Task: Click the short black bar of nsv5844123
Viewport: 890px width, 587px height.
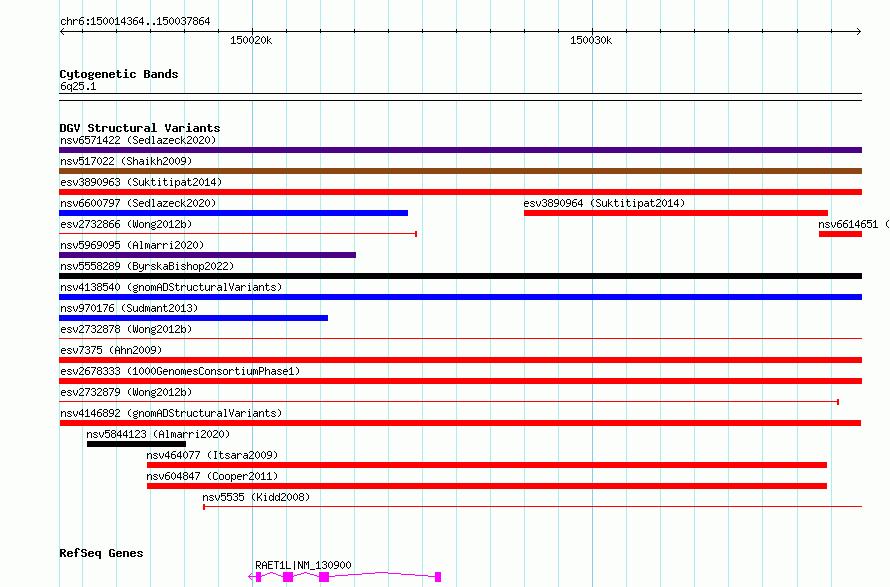Action: 136,444
